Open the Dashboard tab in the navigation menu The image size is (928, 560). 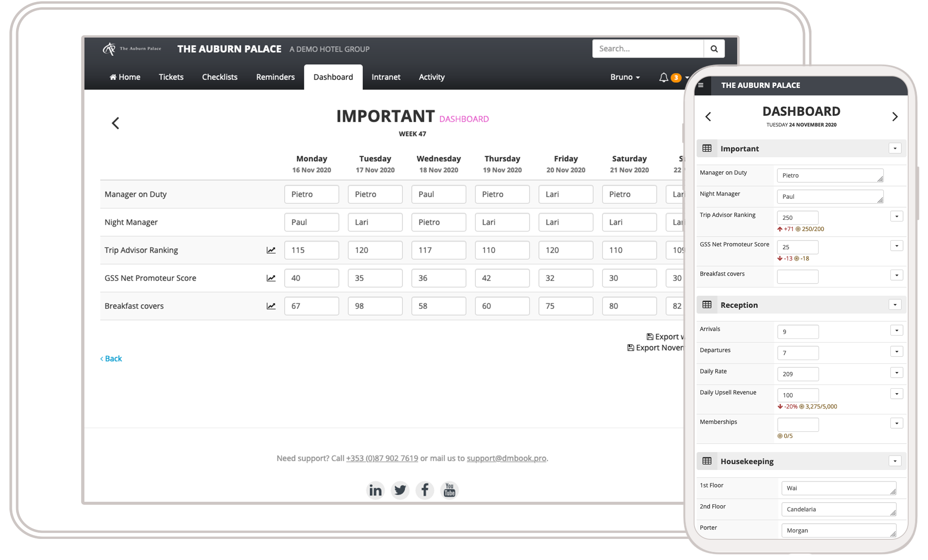pyautogui.click(x=334, y=77)
